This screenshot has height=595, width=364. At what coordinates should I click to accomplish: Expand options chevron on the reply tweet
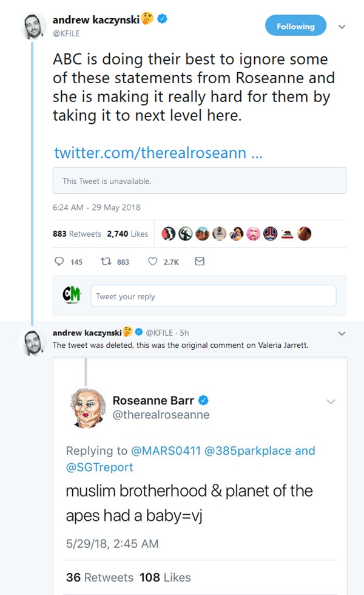click(x=342, y=333)
